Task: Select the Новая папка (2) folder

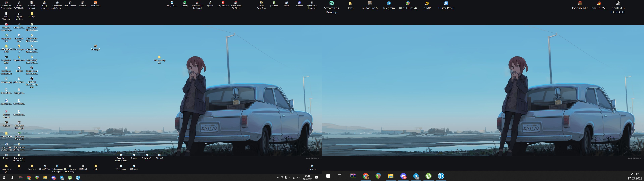Action: pos(6,169)
